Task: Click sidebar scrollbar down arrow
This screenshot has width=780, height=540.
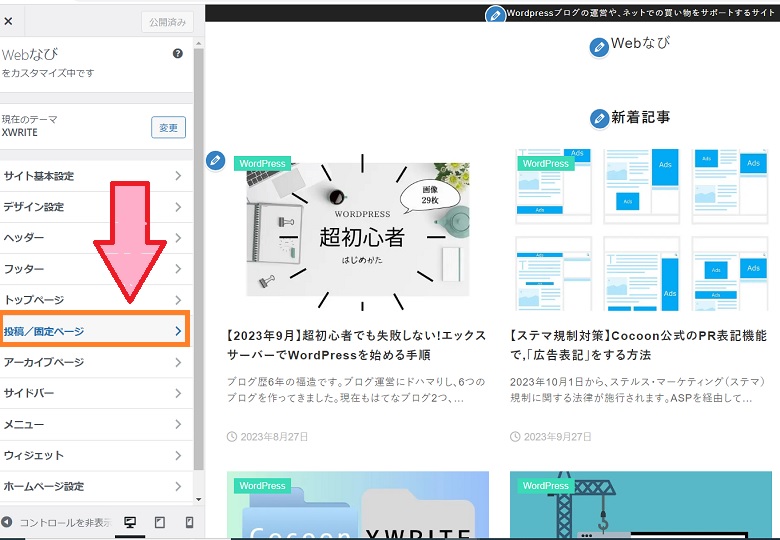Action: tap(198, 499)
